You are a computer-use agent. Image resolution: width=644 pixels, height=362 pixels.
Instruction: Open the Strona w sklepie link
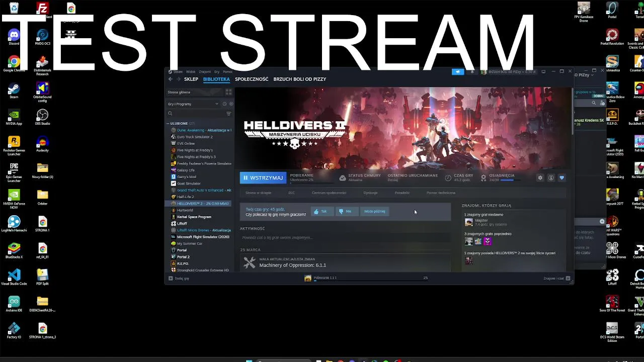pyautogui.click(x=258, y=193)
